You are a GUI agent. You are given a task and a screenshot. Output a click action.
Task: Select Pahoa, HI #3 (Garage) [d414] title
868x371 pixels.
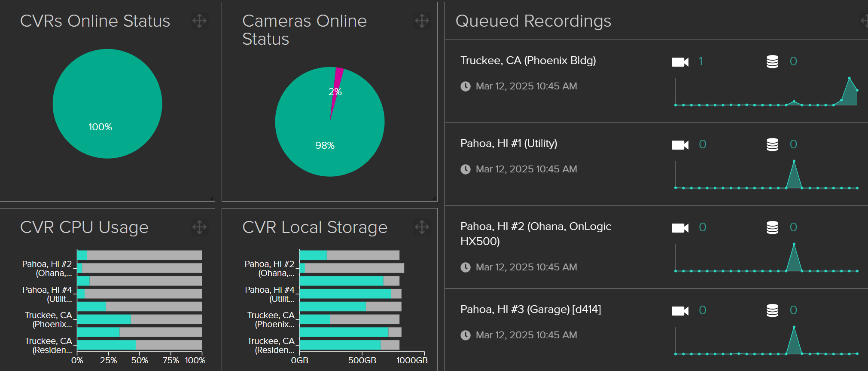[x=530, y=310]
